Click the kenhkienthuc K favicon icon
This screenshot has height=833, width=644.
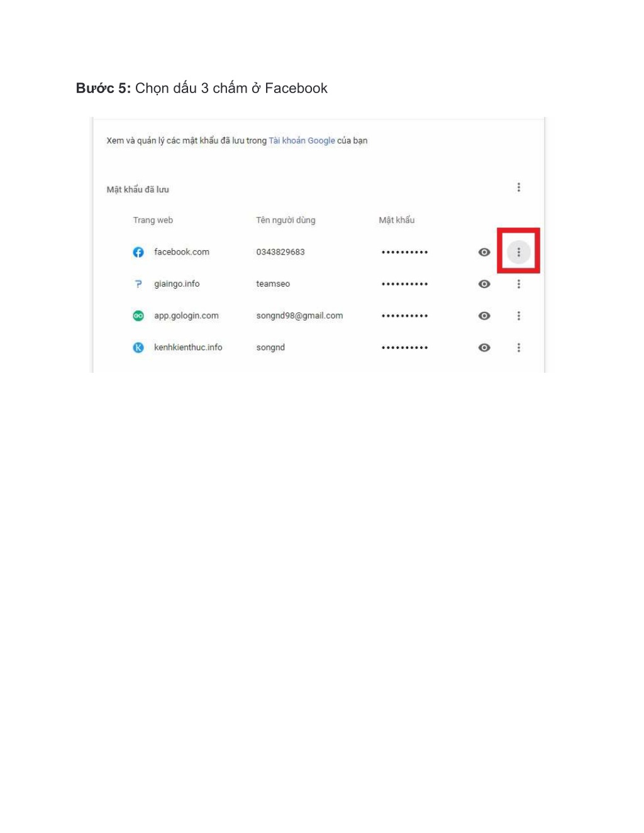[138, 348]
